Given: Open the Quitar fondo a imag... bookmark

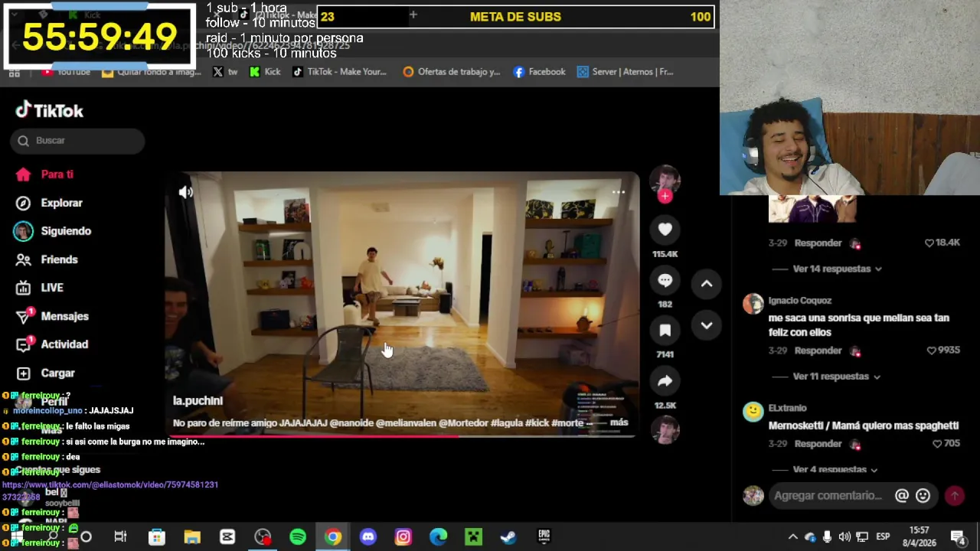Looking at the screenshot, I should (151, 72).
